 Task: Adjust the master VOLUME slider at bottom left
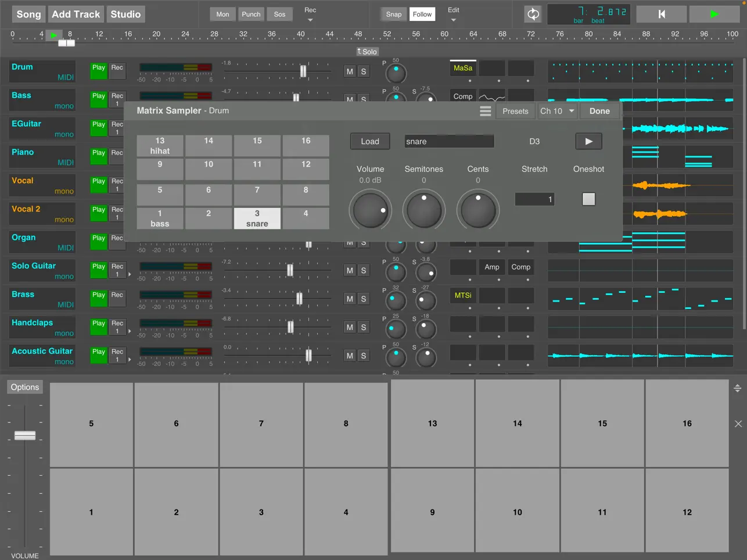coord(25,435)
